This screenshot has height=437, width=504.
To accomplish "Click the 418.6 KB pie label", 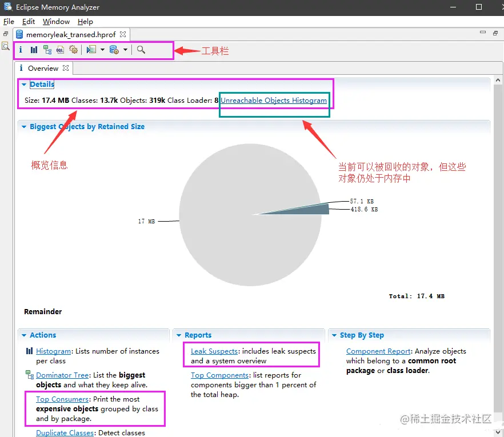I will 364,209.
